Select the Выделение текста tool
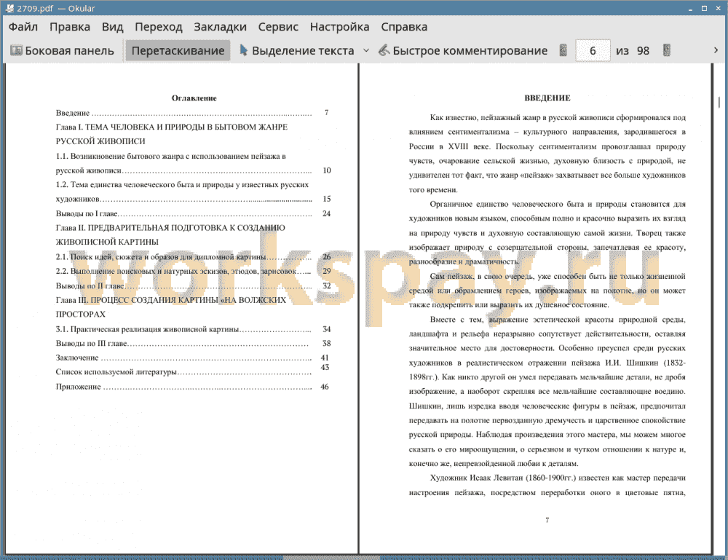This screenshot has width=728, height=560. click(x=297, y=51)
